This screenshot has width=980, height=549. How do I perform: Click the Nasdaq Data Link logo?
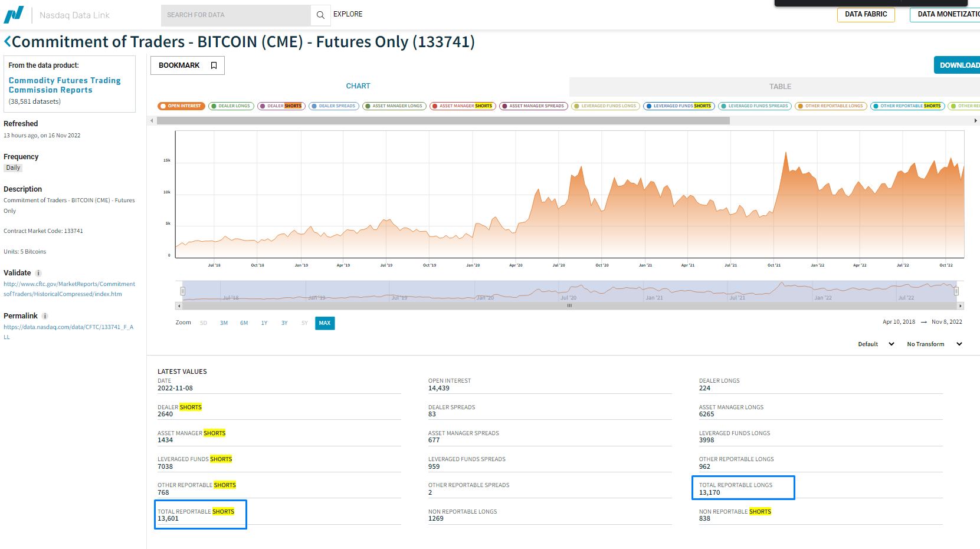[x=14, y=15]
